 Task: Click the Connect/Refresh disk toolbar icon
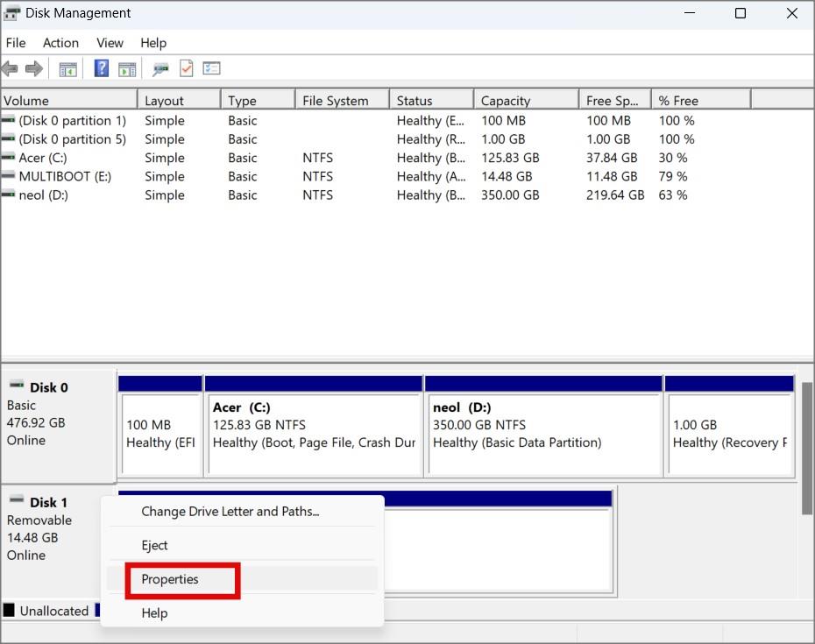[x=160, y=68]
